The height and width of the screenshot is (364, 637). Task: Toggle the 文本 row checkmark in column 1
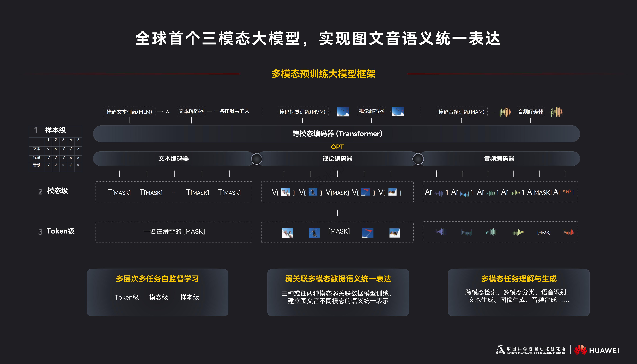[x=48, y=149]
